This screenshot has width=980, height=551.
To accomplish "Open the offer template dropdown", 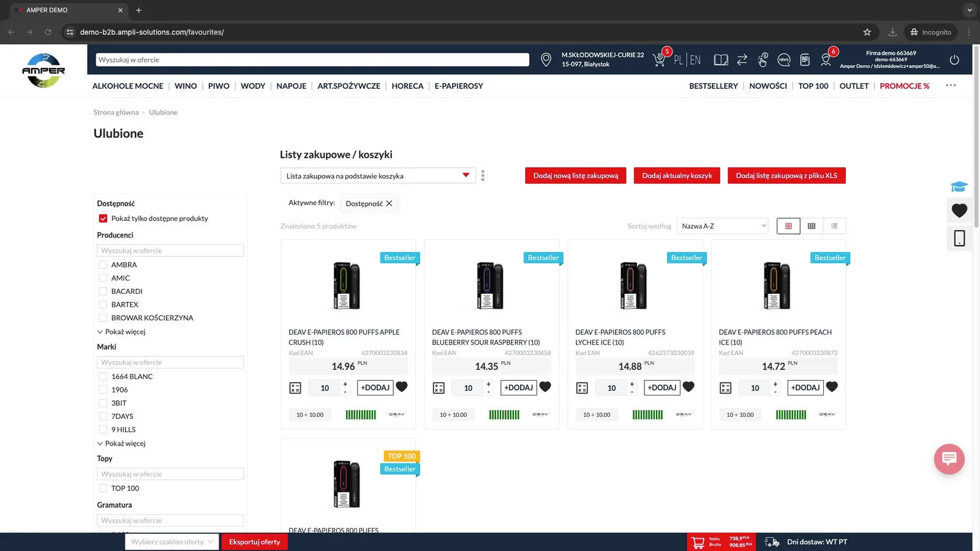I will coord(171,542).
